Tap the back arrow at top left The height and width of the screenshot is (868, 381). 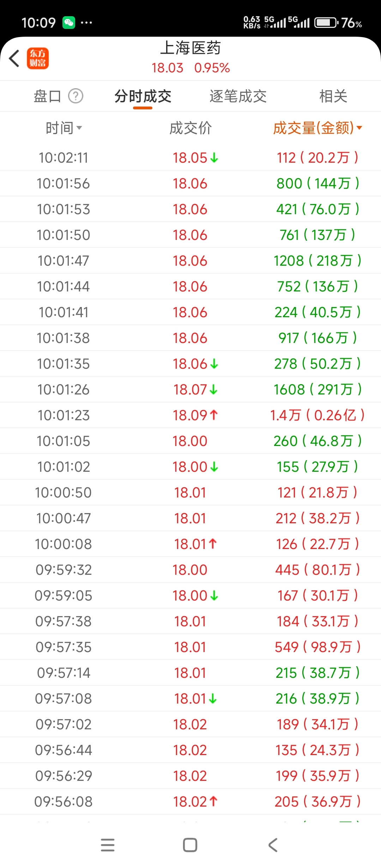(x=14, y=58)
